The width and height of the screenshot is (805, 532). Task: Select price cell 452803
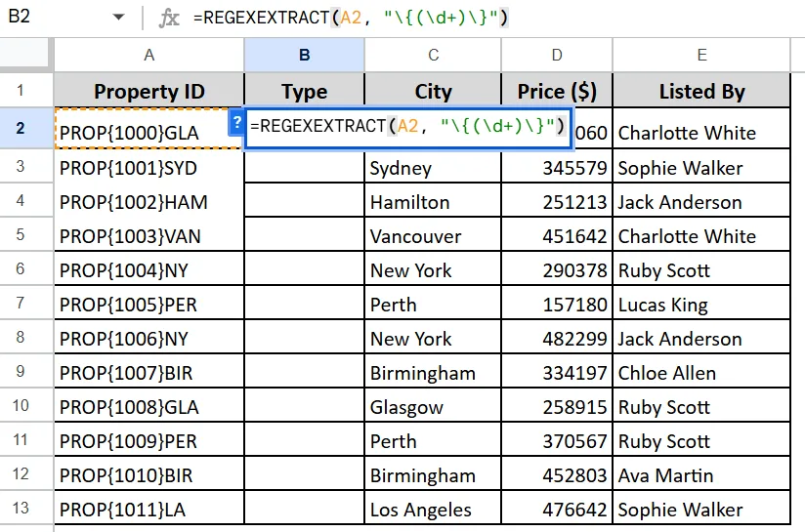pos(557,474)
